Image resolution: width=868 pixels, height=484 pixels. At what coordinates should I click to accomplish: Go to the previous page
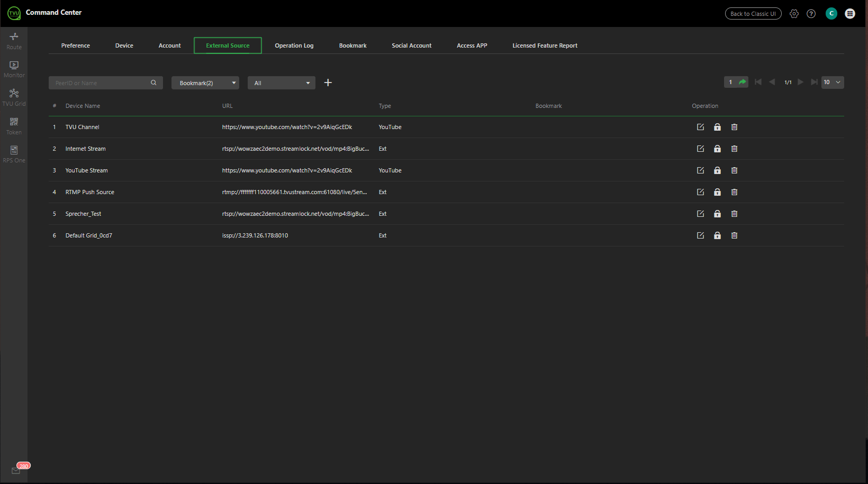[x=772, y=82]
